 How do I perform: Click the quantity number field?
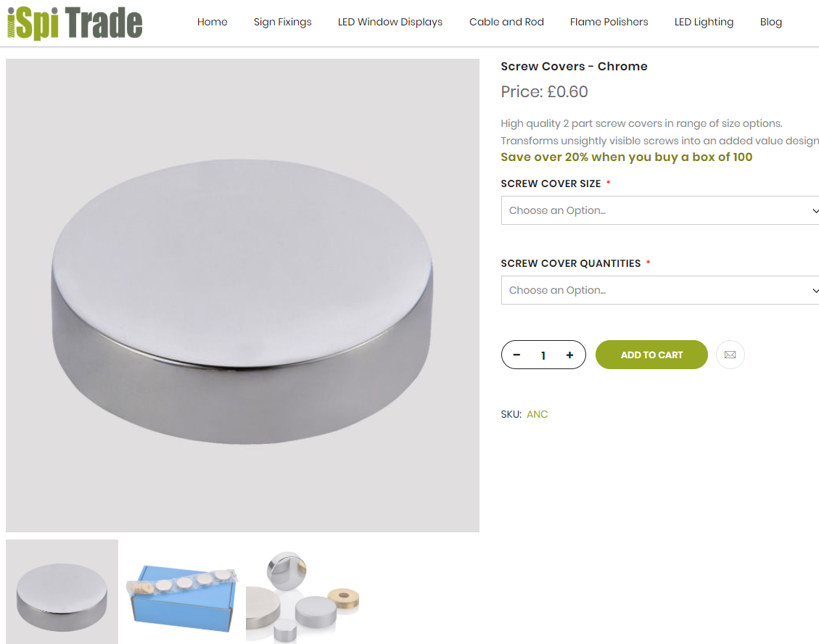click(543, 355)
